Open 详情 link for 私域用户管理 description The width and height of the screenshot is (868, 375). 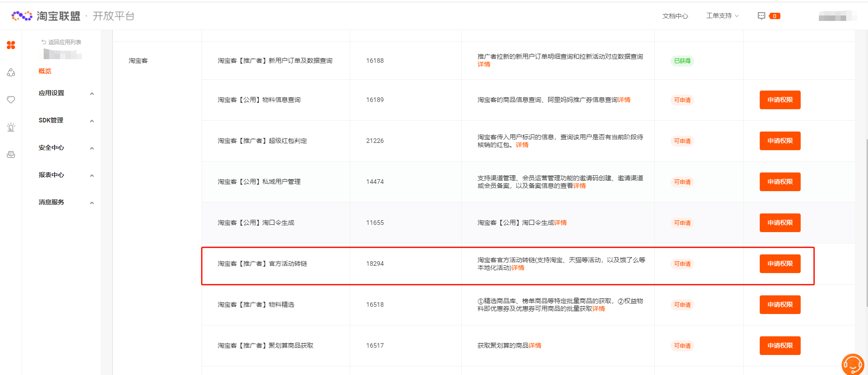[x=580, y=186]
